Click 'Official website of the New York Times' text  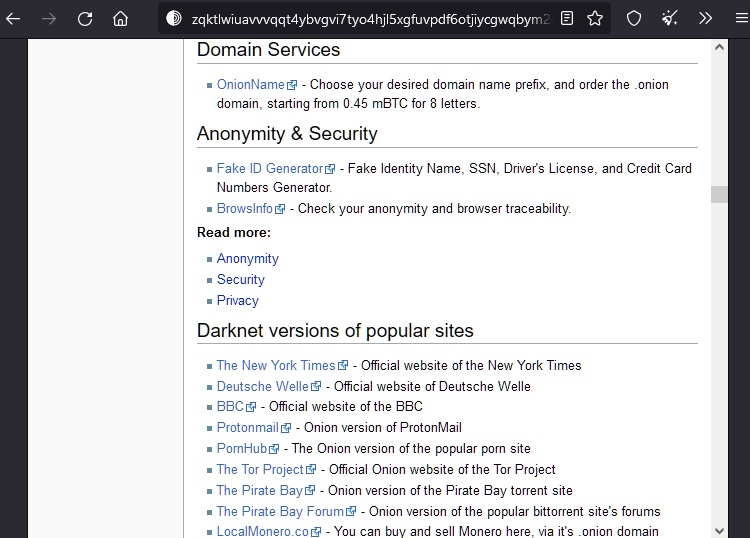471,366
